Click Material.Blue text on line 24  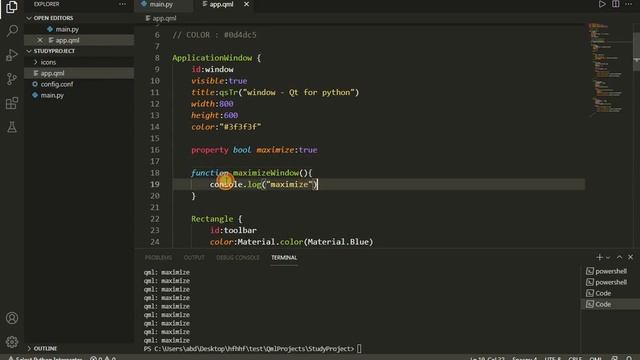[338, 242]
